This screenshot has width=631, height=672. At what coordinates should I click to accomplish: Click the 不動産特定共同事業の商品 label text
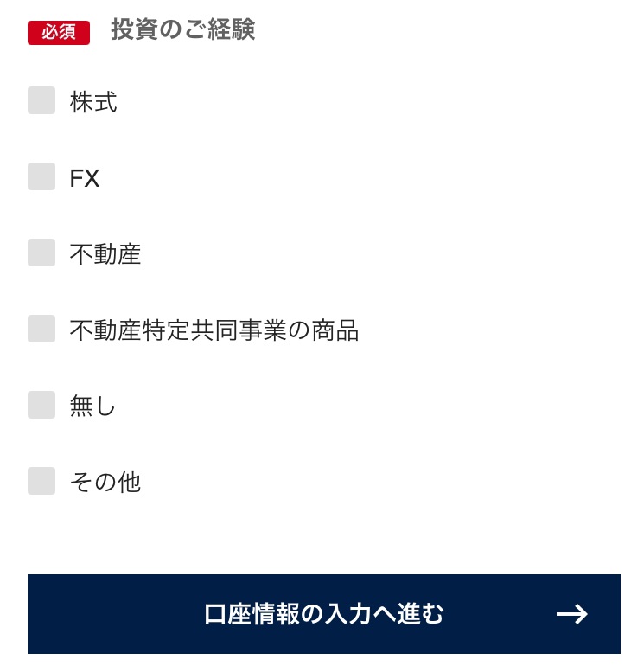tap(214, 330)
